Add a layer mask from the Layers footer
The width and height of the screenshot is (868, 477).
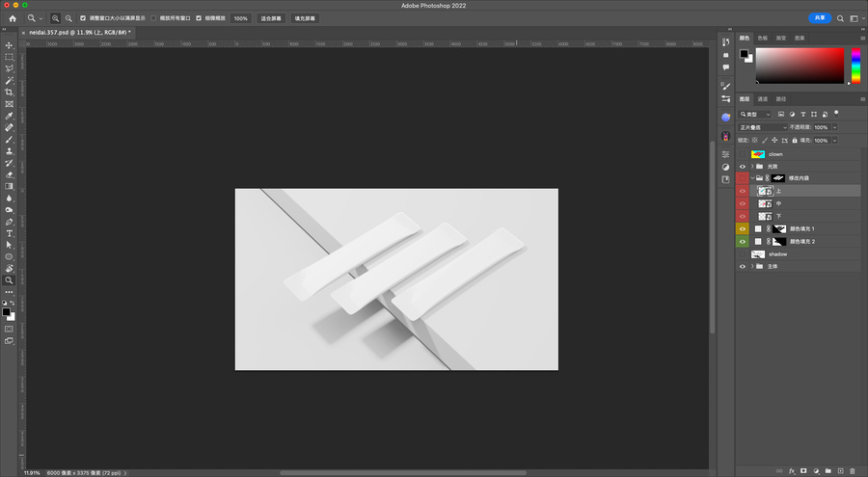point(803,471)
